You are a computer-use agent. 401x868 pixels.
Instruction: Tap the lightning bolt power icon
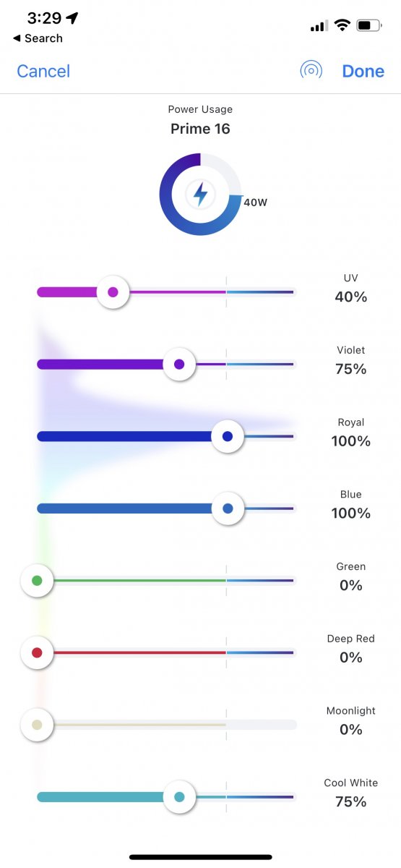pyautogui.click(x=200, y=194)
